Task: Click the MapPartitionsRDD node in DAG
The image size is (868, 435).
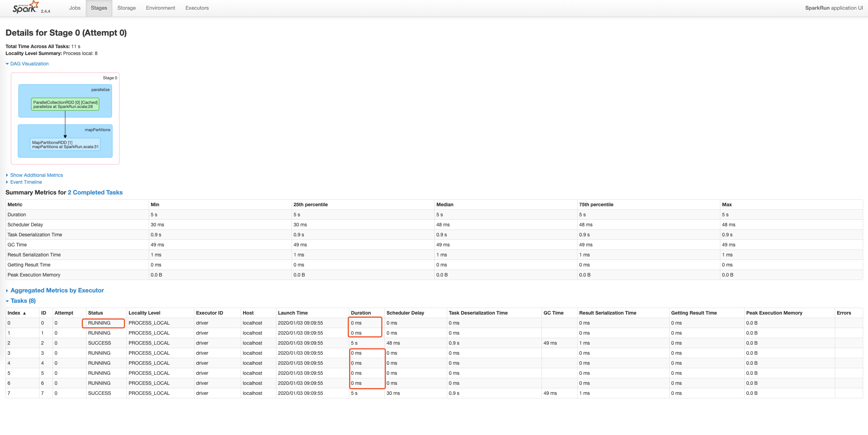Action: click(65, 145)
